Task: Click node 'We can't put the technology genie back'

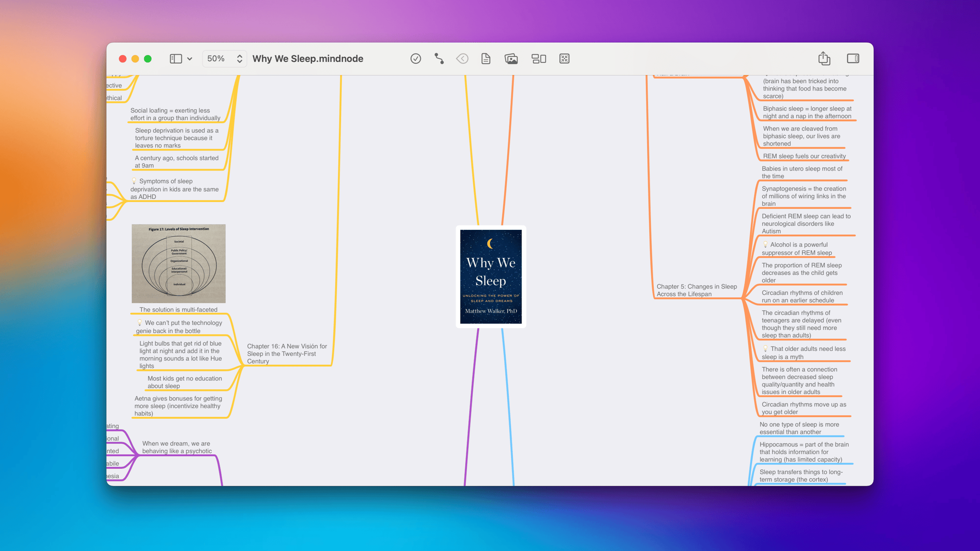Action: (x=179, y=327)
